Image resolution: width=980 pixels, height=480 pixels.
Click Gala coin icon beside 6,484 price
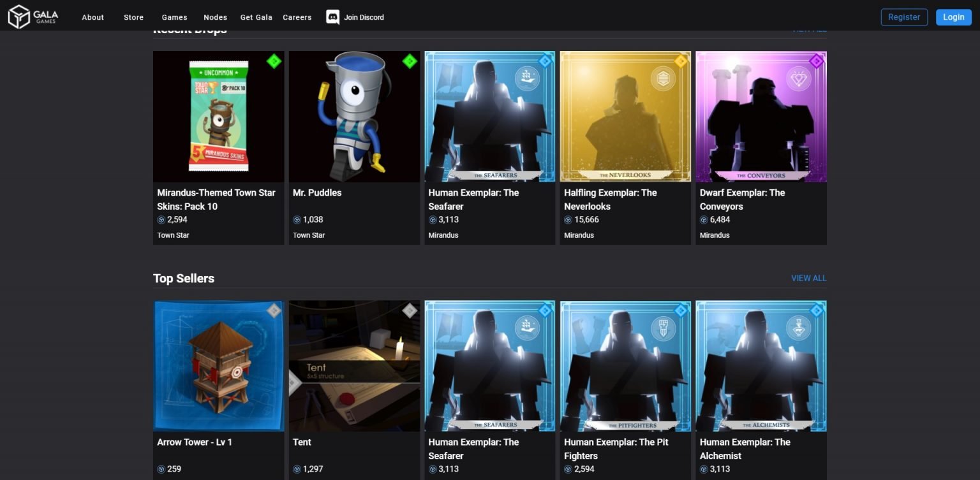tap(704, 220)
